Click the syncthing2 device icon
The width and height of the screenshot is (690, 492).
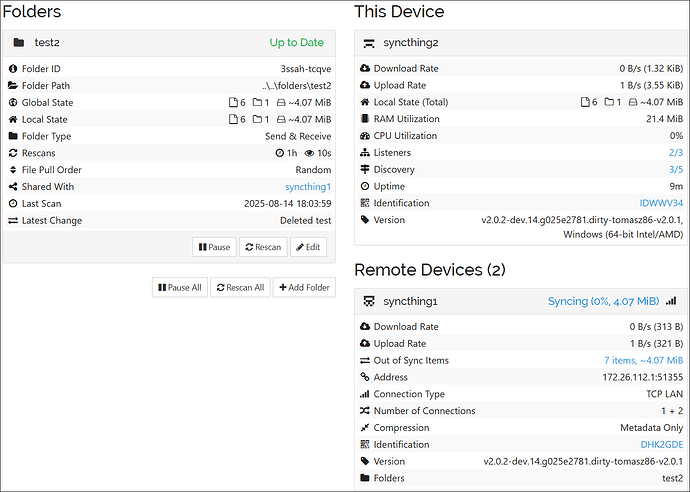(x=369, y=43)
